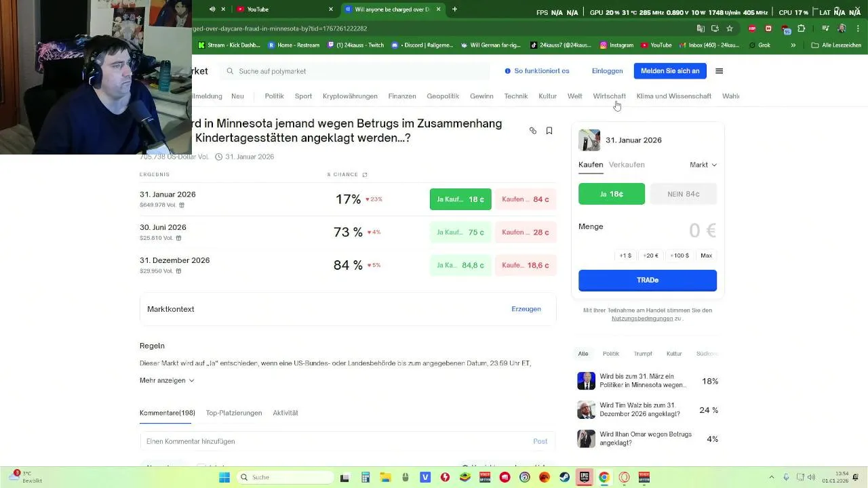The width and height of the screenshot is (868, 488).
Task: Open Alle Lesezeichen folder
Action: coord(836,45)
